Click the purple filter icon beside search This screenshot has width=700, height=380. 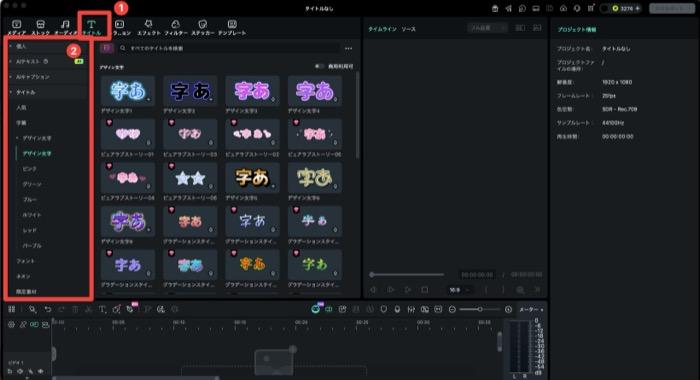(106, 48)
